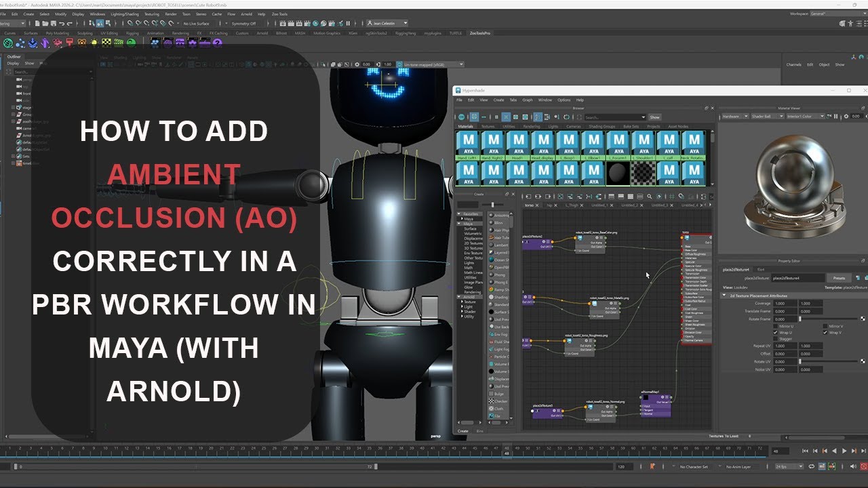
Task: Open the Untitled_2 graph tab
Action: tap(629, 205)
